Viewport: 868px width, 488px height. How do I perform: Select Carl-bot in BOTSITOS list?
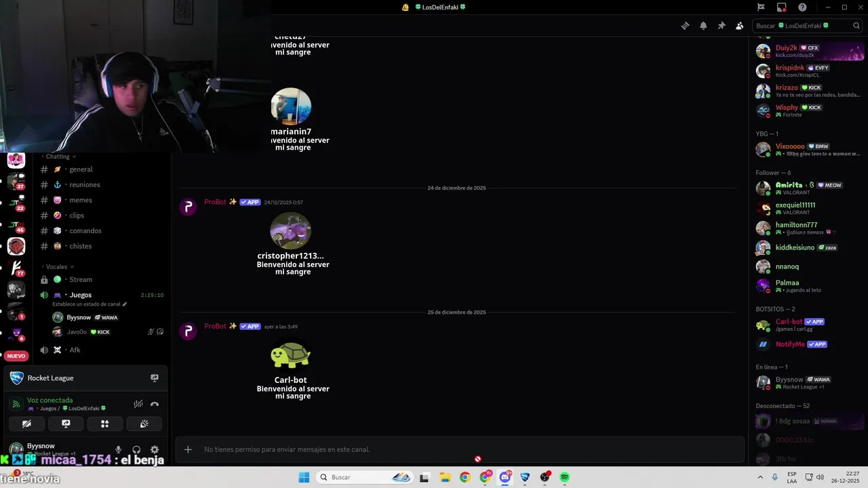pos(808,325)
